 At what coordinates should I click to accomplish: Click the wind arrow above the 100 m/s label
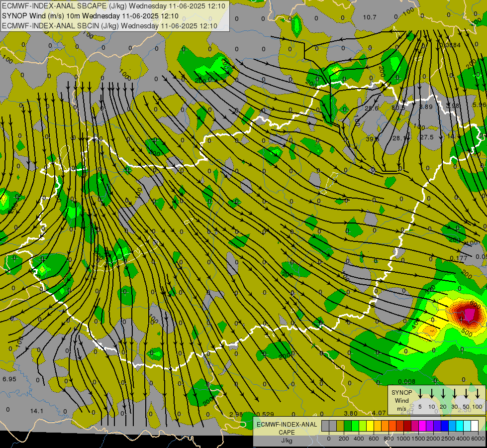[478, 393]
